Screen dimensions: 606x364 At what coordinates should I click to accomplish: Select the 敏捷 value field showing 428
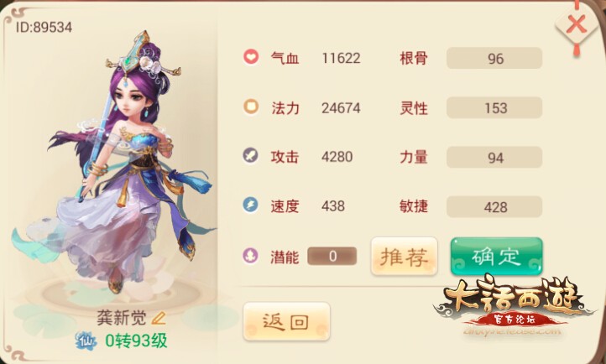point(494,206)
